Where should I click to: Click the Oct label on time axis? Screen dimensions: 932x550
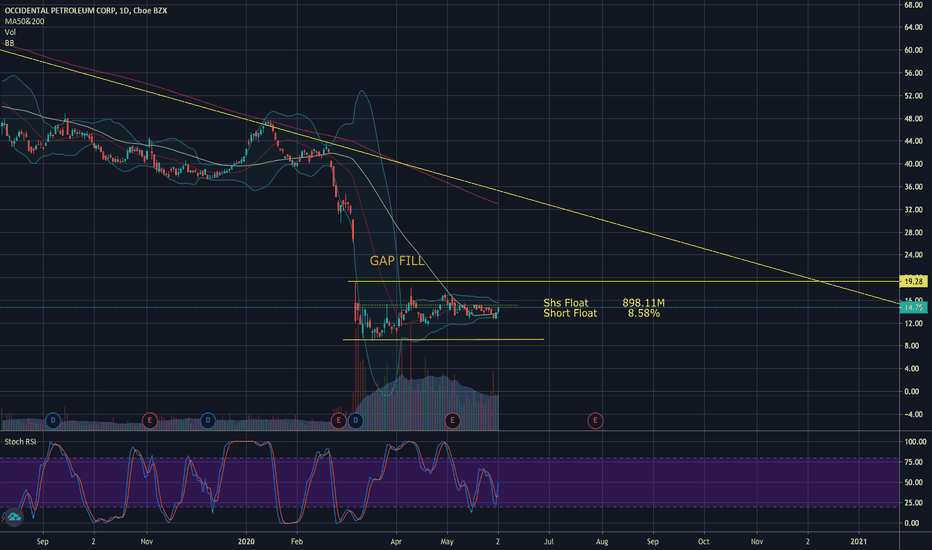[704, 542]
